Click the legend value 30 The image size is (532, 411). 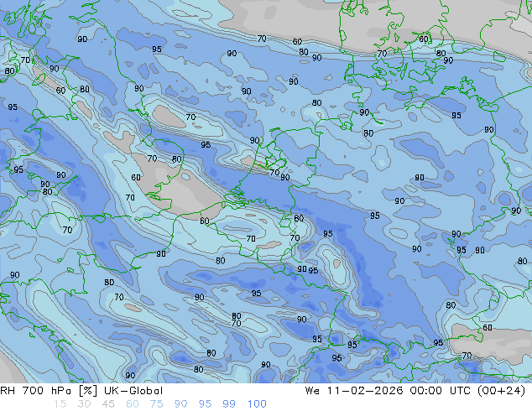[x=84, y=404]
